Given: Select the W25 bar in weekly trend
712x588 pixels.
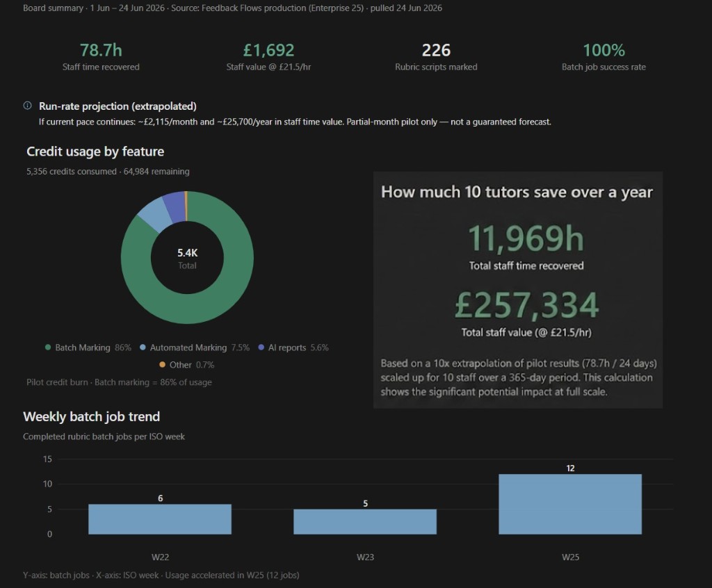Looking at the screenshot, I should [570, 504].
